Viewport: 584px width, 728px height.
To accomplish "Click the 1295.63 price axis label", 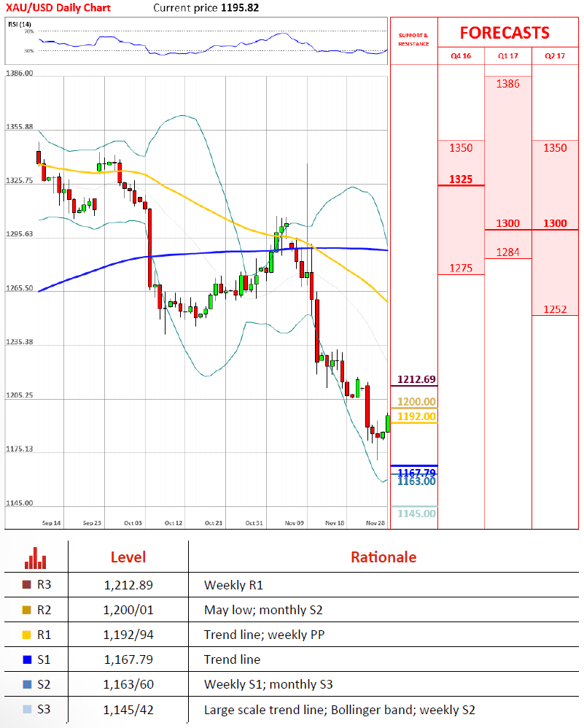I will point(19,234).
